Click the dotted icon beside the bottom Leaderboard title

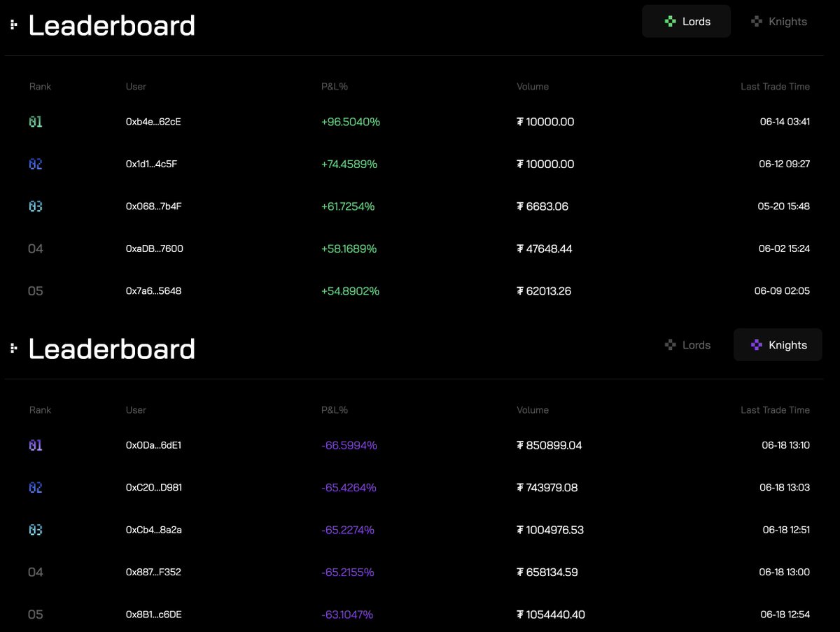pos(14,349)
